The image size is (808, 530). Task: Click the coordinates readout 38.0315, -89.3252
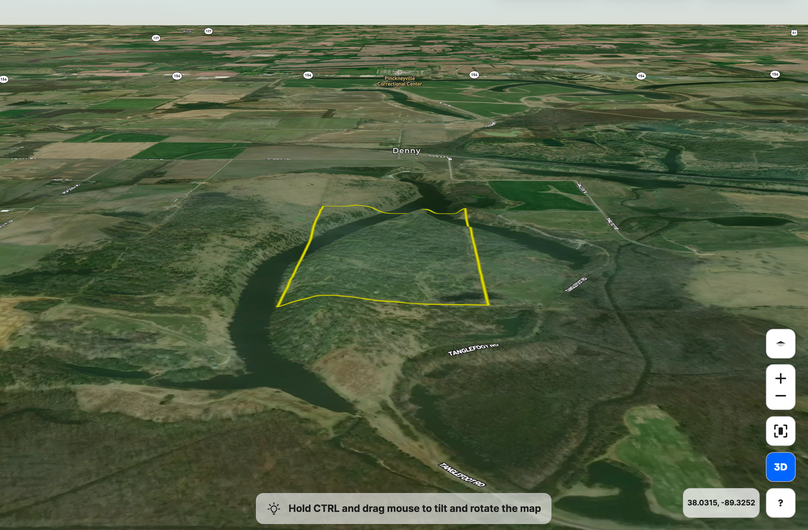(721, 503)
